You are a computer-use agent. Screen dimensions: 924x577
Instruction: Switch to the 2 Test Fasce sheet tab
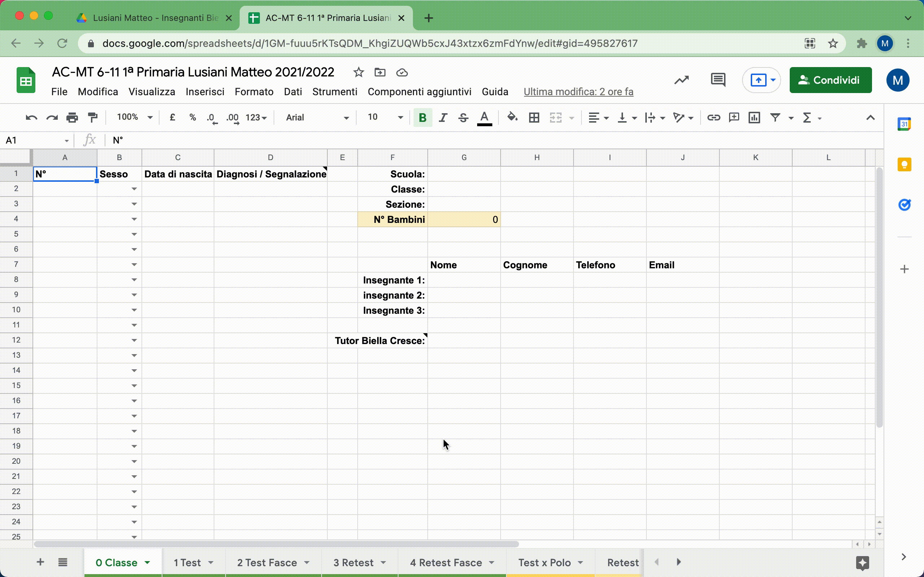(267, 563)
